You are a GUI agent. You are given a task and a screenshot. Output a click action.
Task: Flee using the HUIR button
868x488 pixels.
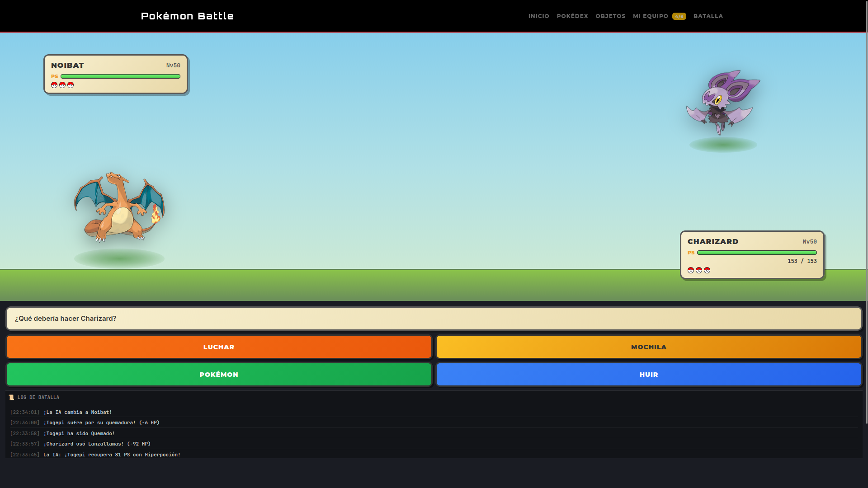(649, 375)
